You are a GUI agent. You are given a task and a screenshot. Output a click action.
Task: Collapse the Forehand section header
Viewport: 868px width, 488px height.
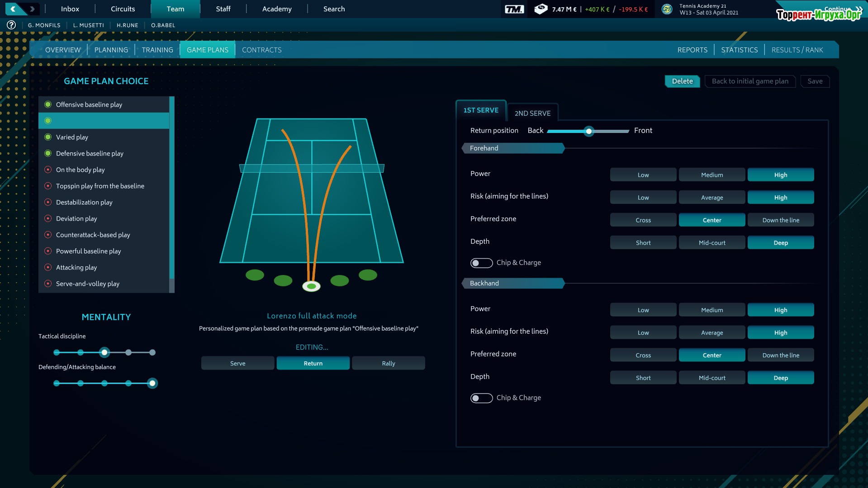click(x=513, y=148)
